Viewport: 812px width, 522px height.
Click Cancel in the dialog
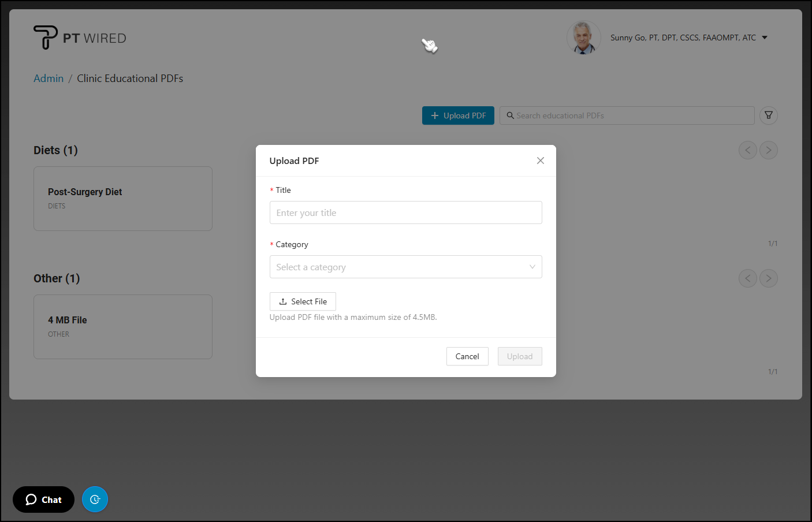467,356
